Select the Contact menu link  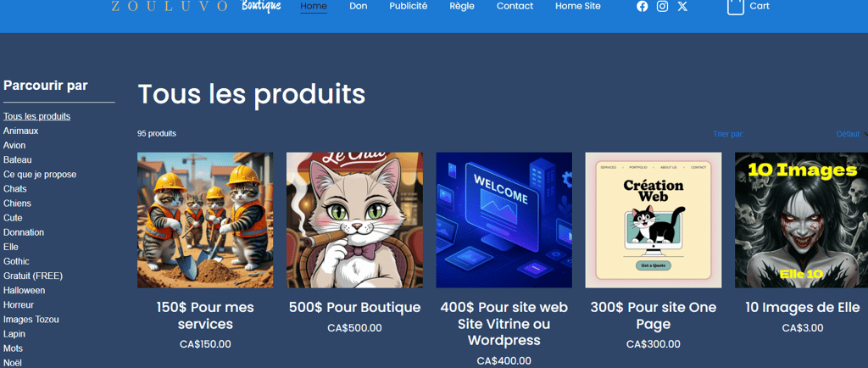[x=515, y=6]
